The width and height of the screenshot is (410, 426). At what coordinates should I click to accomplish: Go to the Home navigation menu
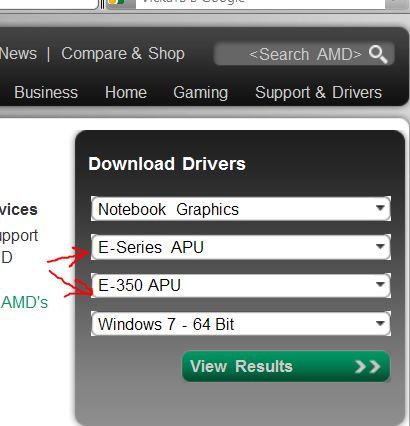coord(126,92)
